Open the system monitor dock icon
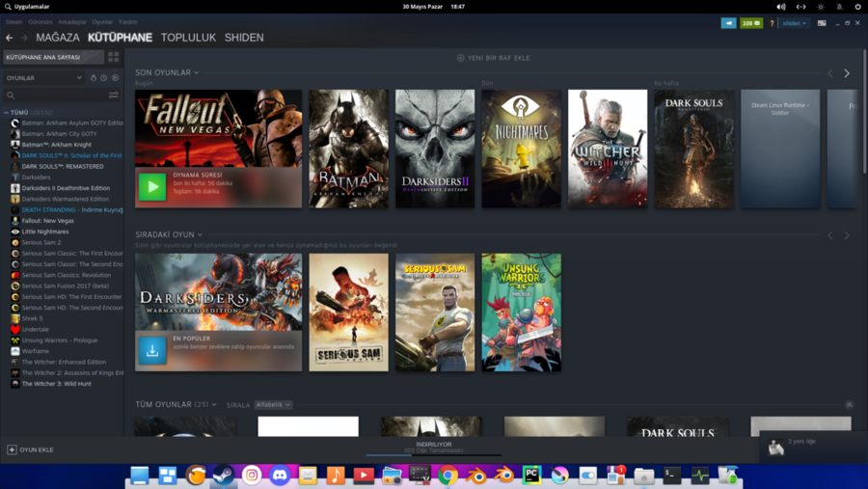Image resolution: width=868 pixels, height=489 pixels. click(x=700, y=475)
